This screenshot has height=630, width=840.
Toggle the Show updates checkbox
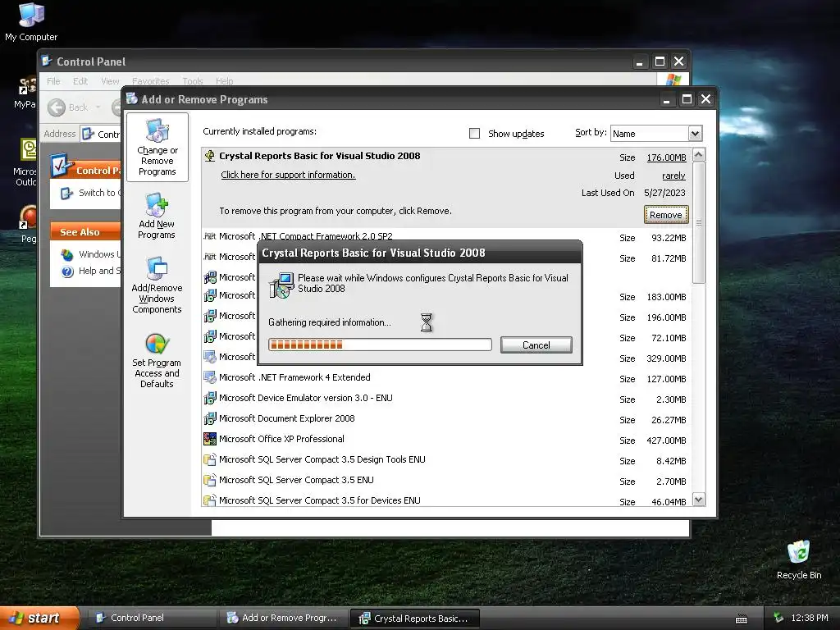point(475,134)
